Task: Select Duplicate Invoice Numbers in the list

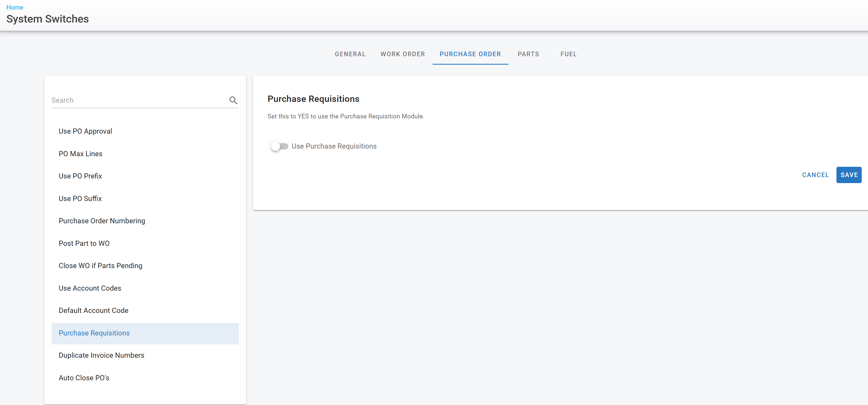Action: tap(101, 355)
